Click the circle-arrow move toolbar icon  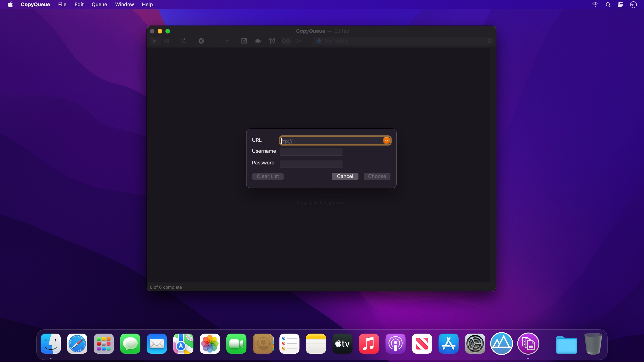coord(298,41)
